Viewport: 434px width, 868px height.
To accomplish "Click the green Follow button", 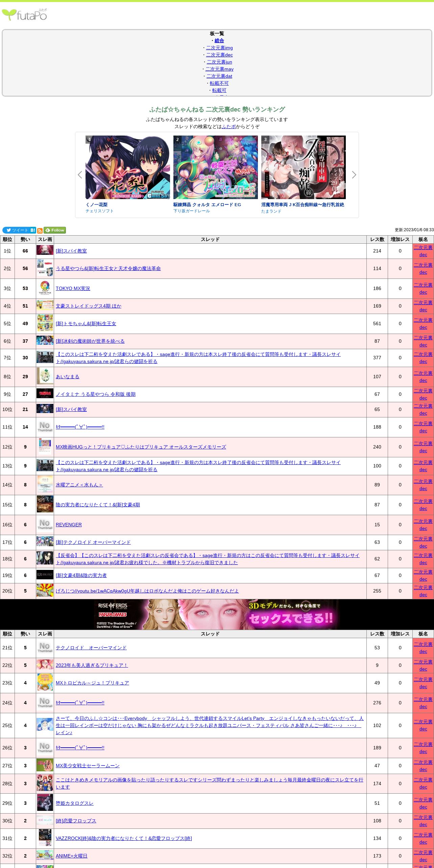I will point(55,230).
